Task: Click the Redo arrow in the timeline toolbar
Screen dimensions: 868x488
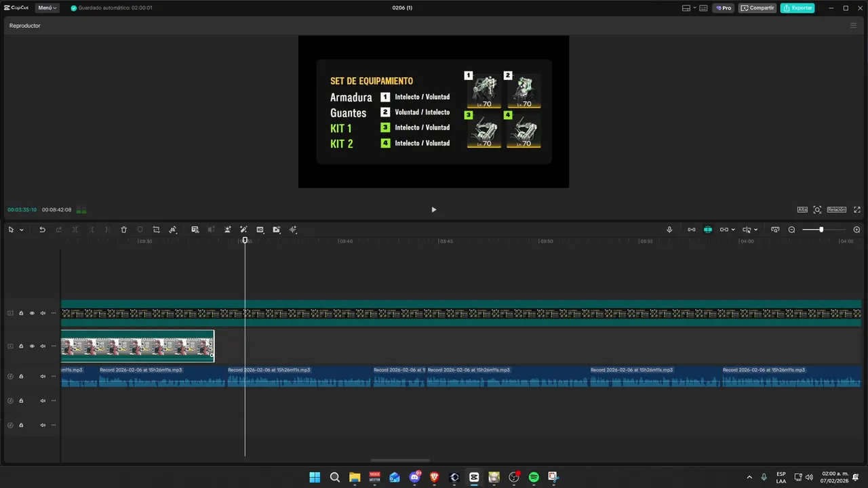Action: pos(58,230)
